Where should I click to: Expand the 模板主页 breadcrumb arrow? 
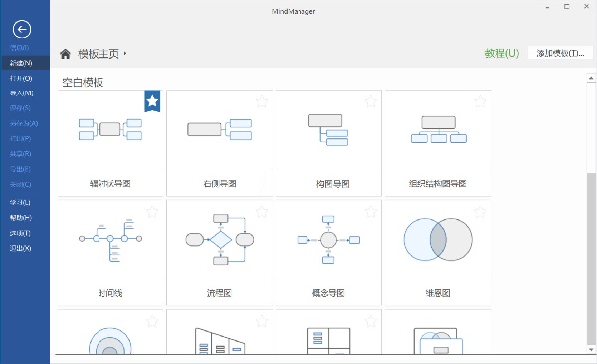click(125, 54)
